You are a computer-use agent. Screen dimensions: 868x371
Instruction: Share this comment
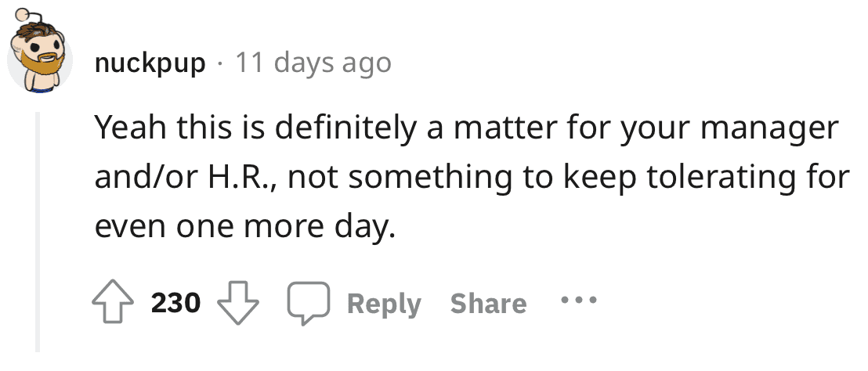(x=488, y=304)
